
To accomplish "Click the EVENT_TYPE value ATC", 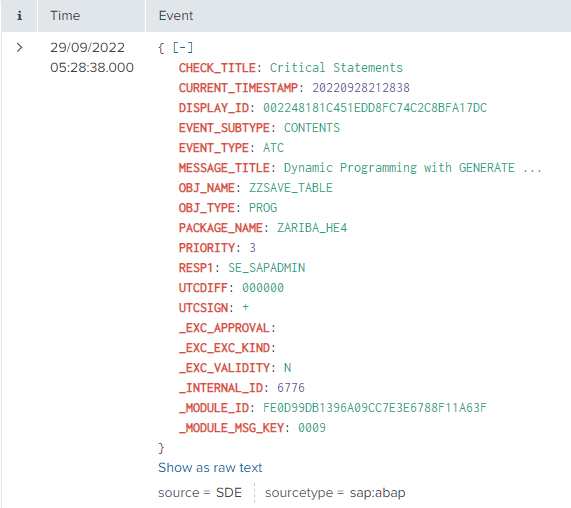I will [273, 148].
